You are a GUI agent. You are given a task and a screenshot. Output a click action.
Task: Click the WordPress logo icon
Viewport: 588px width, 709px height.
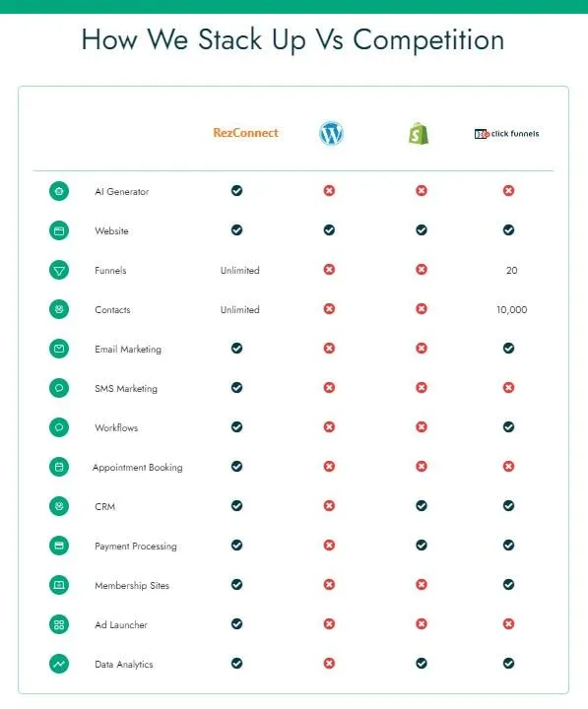coord(331,133)
